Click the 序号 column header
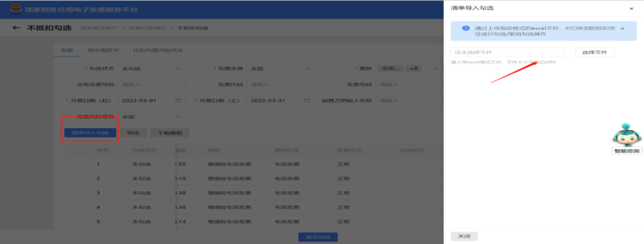 point(102,150)
